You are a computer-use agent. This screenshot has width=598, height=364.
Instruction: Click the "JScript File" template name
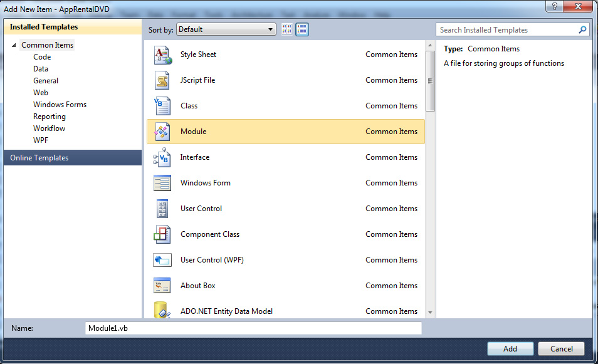coord(198,80)
